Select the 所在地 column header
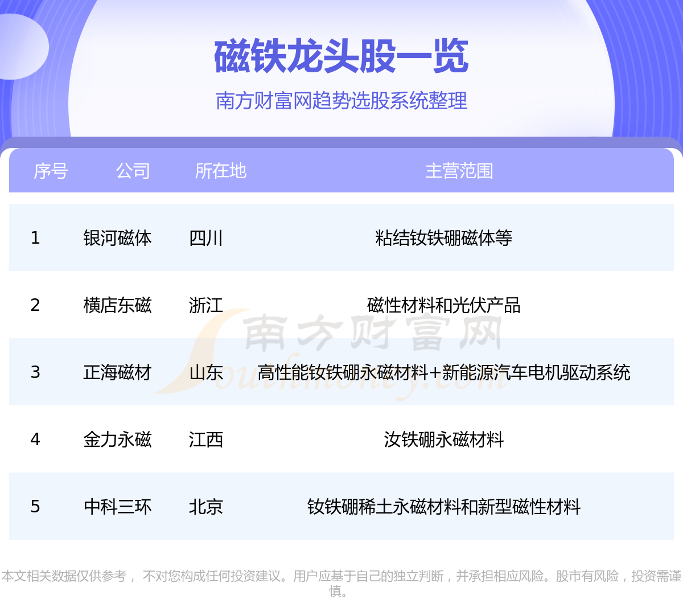 (x=221, y=171)
